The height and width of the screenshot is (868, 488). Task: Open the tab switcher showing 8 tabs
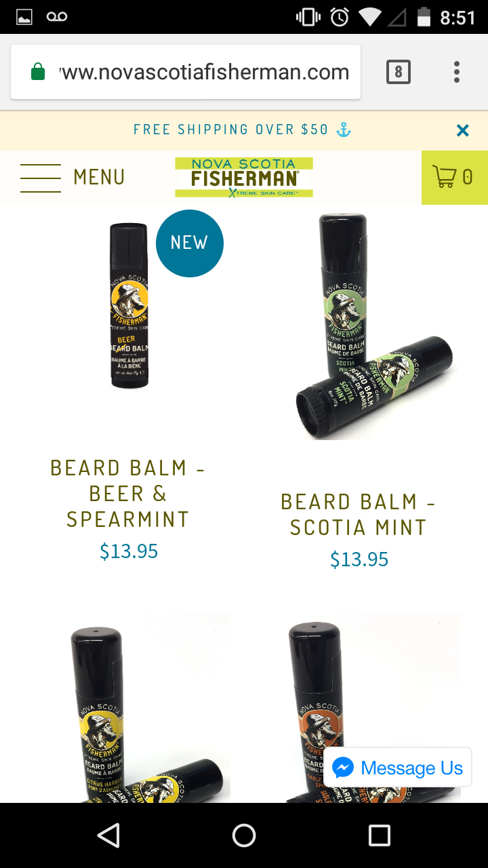point(399,72)
